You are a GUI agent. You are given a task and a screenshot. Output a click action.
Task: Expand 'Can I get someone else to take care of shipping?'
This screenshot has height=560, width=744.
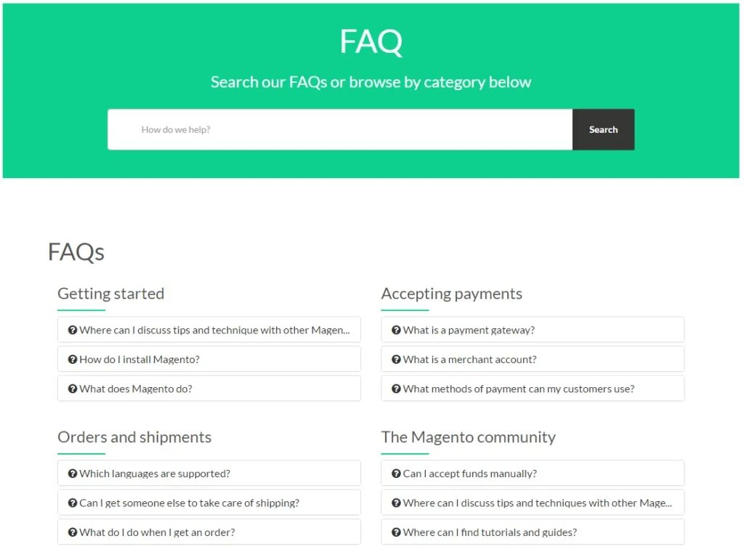[x=189, y=503]
